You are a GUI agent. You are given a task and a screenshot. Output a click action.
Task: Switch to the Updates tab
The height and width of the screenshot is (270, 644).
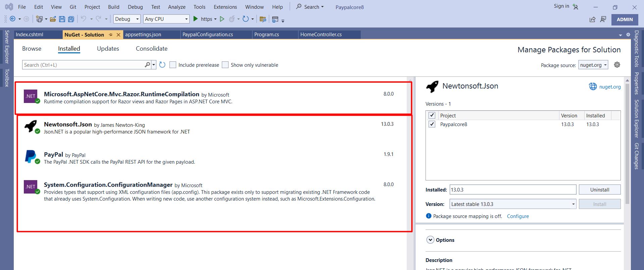108,49
